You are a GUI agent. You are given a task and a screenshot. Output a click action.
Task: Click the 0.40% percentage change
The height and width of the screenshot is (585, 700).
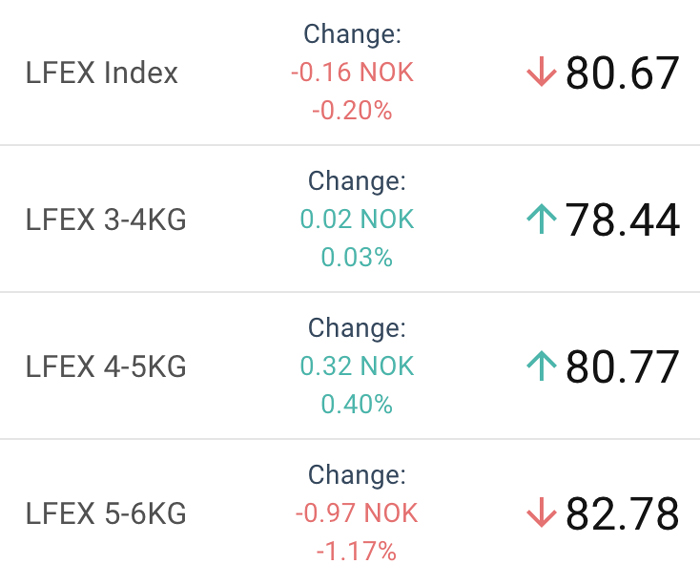pos(357,404)
